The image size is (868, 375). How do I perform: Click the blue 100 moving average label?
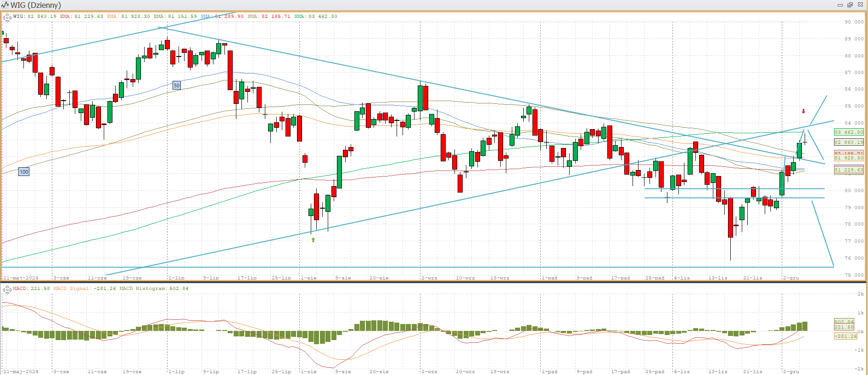pos(24,172)
